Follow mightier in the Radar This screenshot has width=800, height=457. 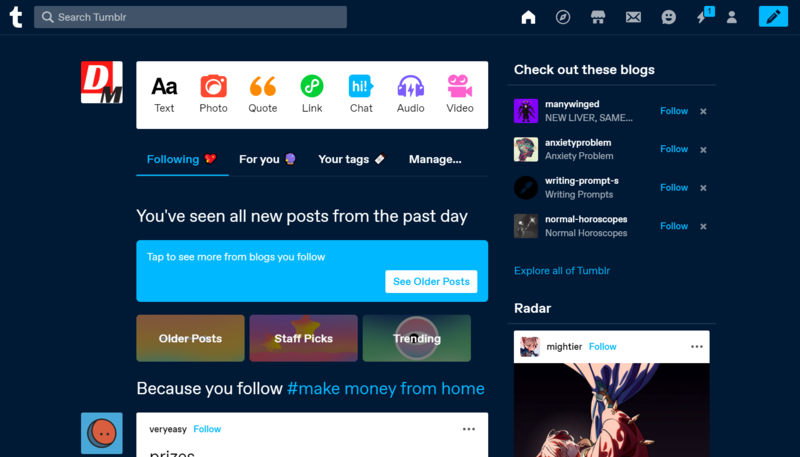603,347
